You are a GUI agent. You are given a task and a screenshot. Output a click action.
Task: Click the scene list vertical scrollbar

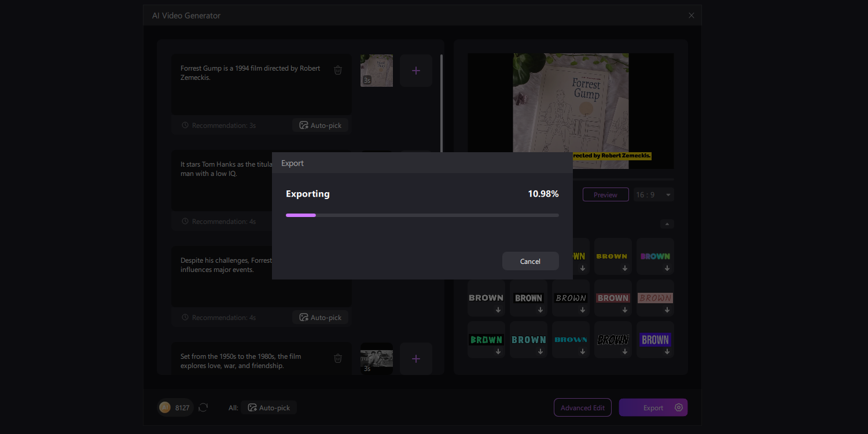click(x=442, y=104)
